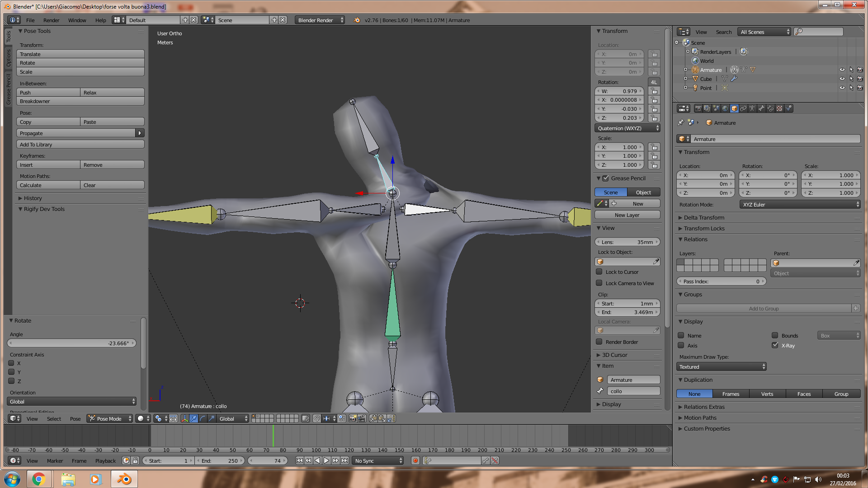The width and height of the screenshot is (868, 488).
Task: Open the Blender Render engine dropdown
Action: [x=320, y=20]
